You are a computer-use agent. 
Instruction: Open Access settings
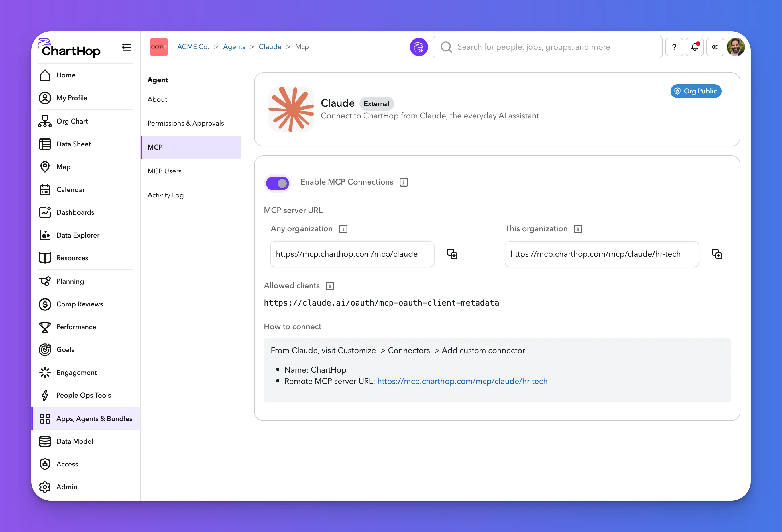86,464
